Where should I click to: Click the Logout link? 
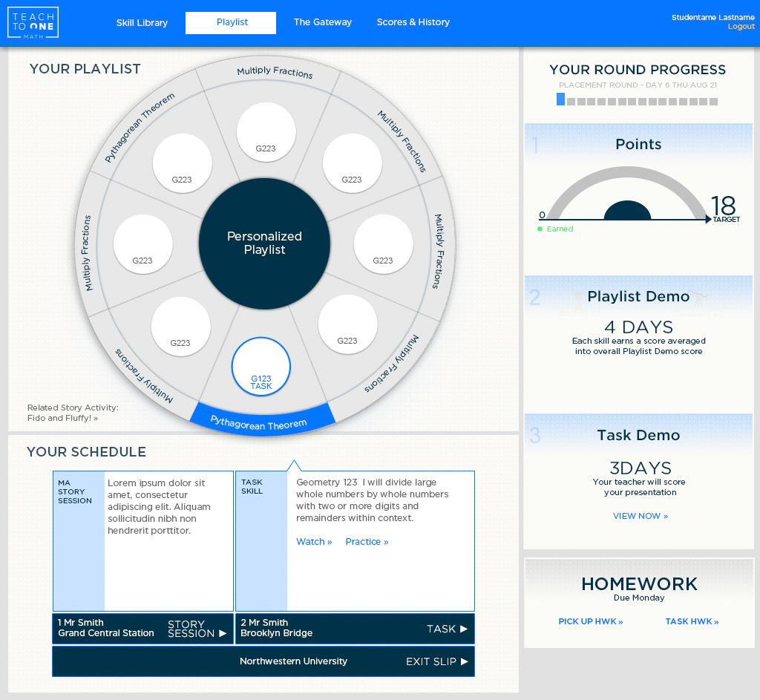coord(741,27)
